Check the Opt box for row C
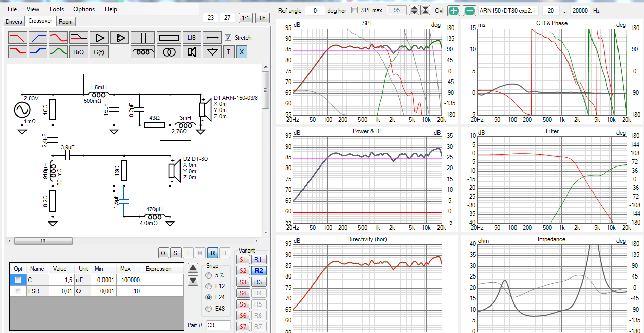Screen dimensions: 644x333 [18, 280]
